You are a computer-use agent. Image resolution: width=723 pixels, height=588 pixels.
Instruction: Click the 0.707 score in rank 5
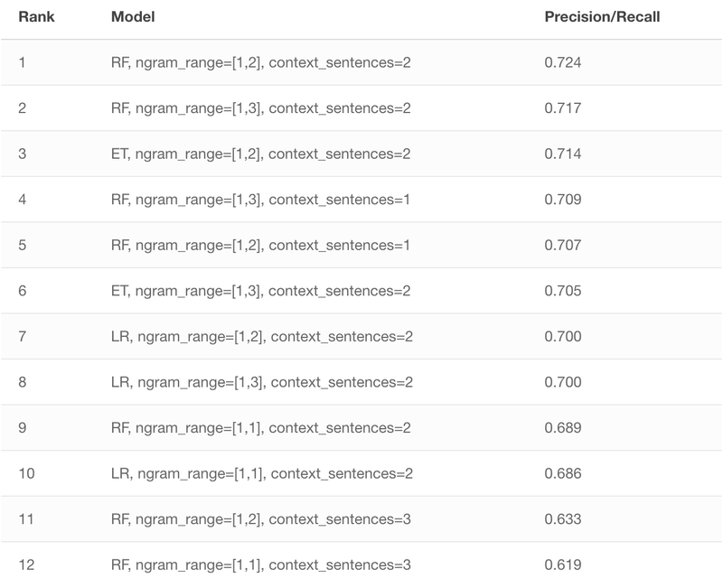[562, 245]
